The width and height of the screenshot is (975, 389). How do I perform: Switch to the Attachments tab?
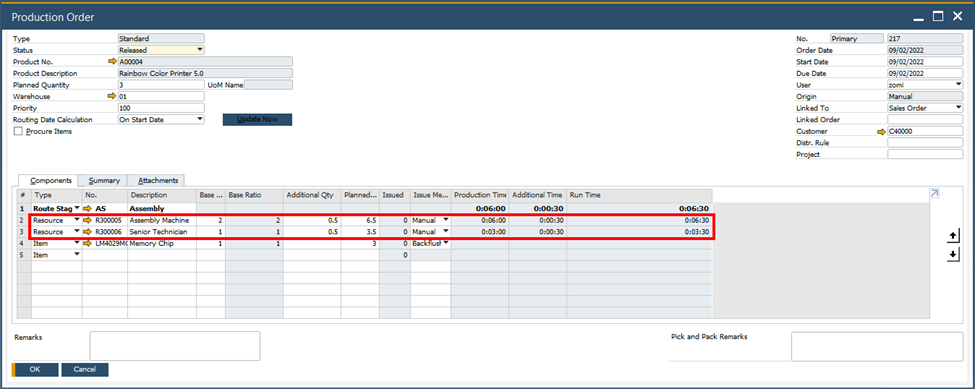click(157, 180)
